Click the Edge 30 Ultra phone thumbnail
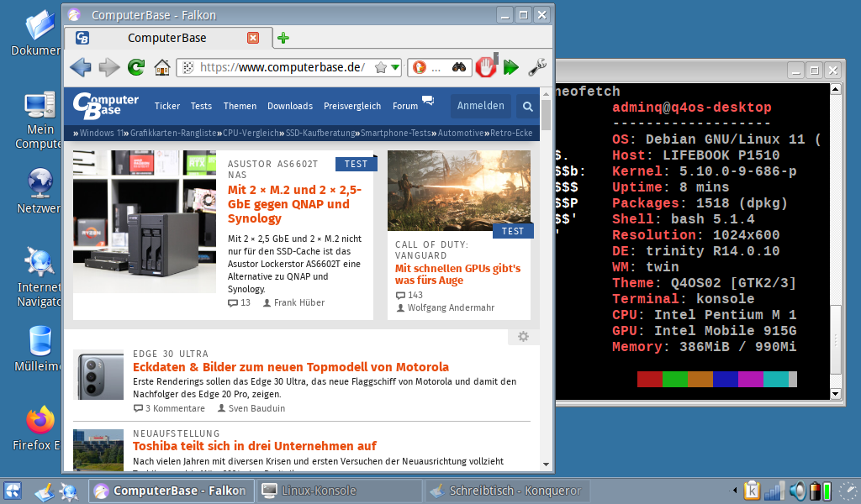 click(x=98, y=375)
